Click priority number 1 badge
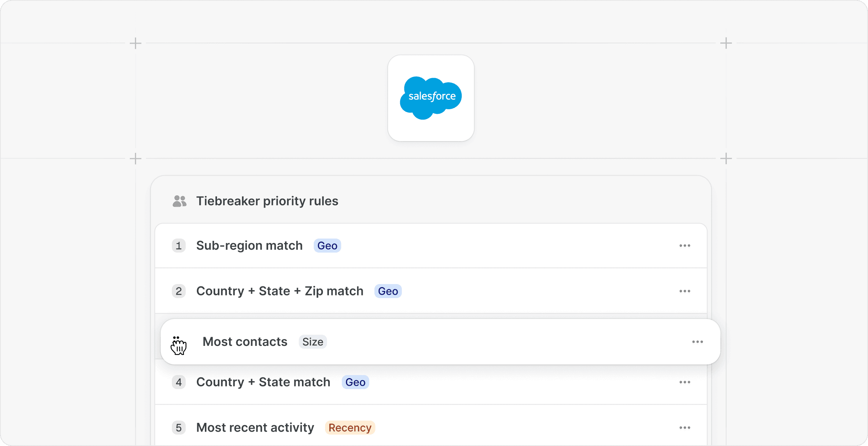Viewport: 868px width, 446px height. coord(179,246)
